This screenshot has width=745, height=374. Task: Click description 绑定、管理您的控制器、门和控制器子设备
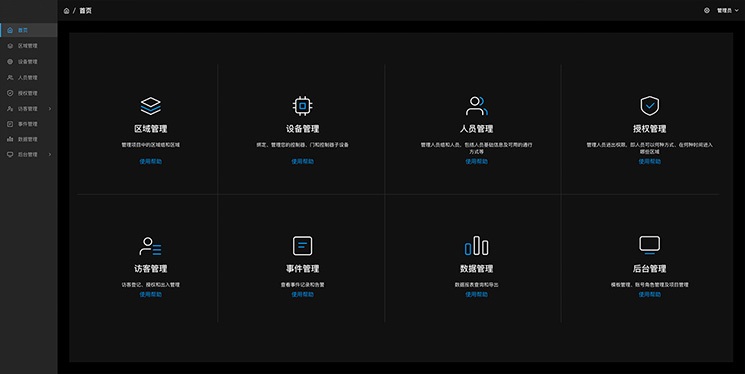303,145
